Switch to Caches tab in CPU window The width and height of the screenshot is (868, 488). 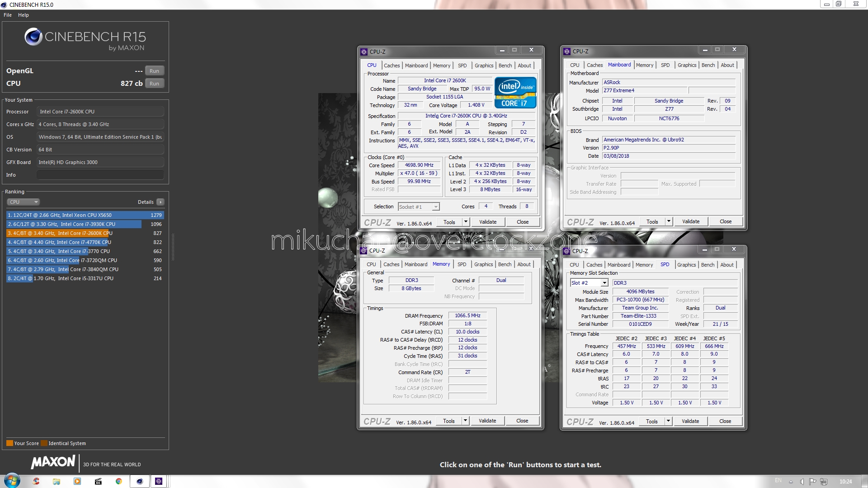(392, 66)
